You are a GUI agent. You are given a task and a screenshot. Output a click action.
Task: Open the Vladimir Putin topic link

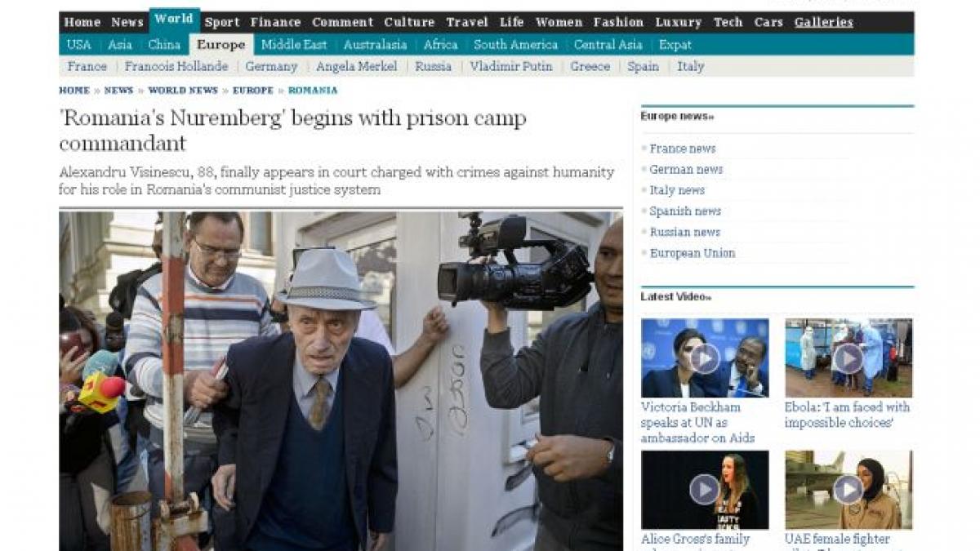tap(511, 67)
